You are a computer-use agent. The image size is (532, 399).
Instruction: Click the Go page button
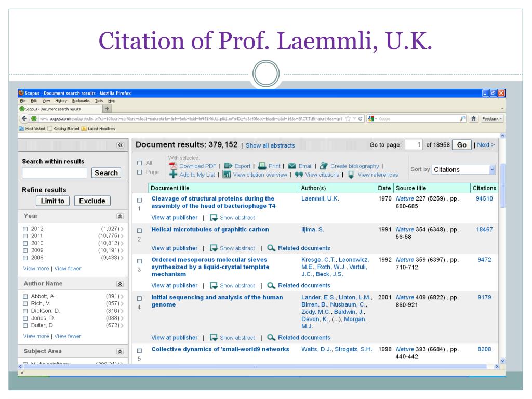(462, 145)
